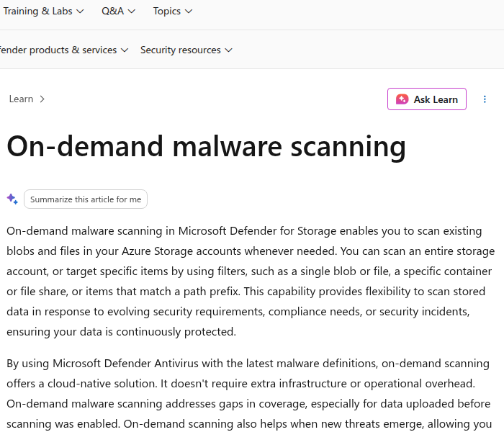
Task: Click Summarize this article for me
Action: tap(86, 199)
